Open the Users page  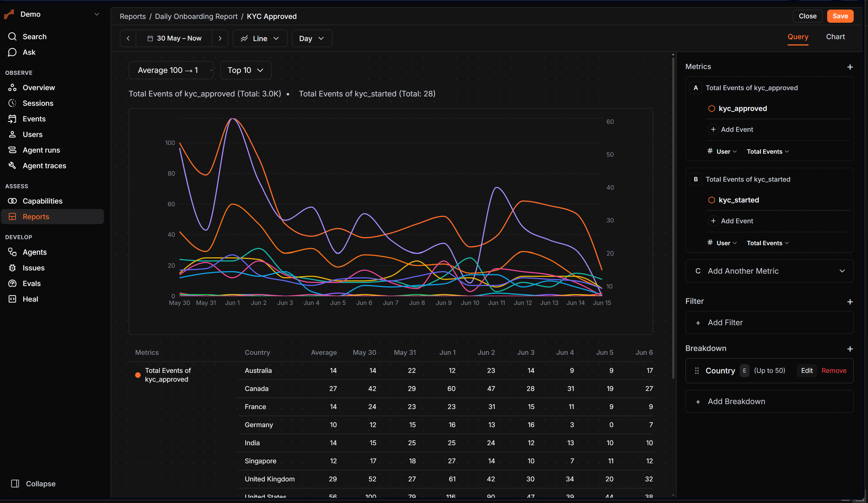(x=52, y=135)
